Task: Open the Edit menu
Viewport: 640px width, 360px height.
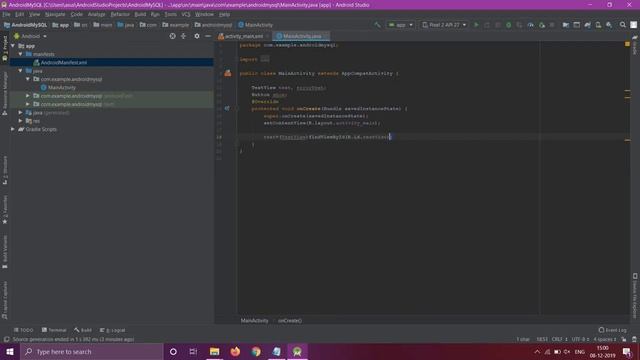Action: click(19, 14)
